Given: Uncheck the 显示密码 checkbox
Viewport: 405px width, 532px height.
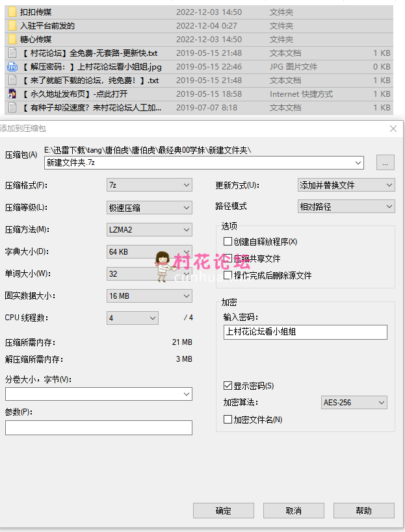Looking at the screenshot, I should [228, 386].
